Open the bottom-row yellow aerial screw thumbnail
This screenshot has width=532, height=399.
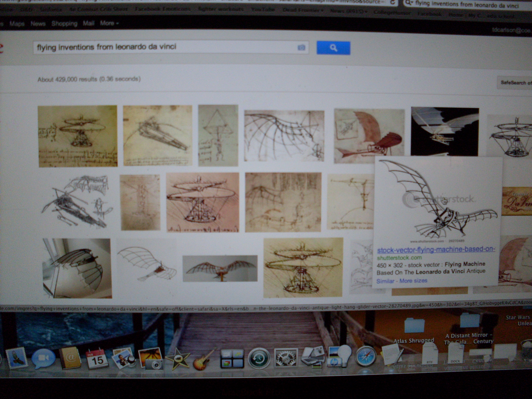[303, 267]
